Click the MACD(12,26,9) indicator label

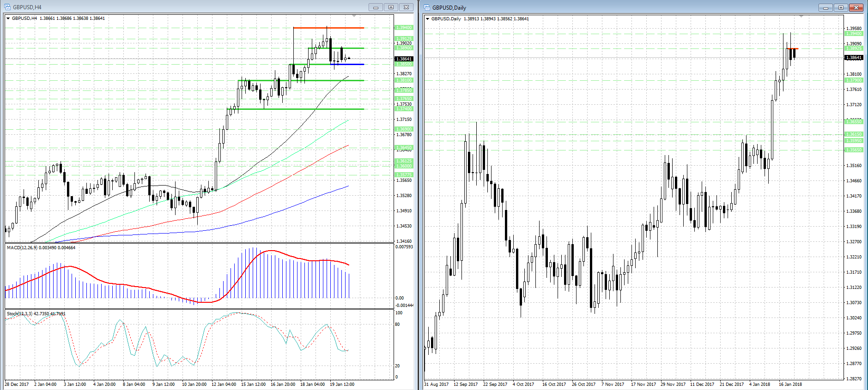pyautogui.click(x=41, y=248)
